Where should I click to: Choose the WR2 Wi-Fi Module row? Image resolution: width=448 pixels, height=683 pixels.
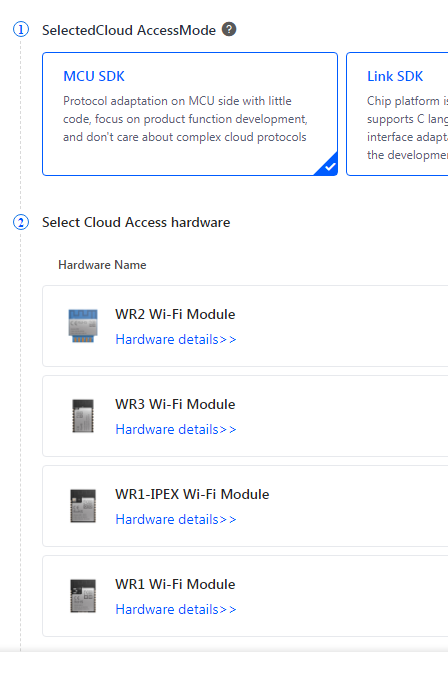245,326
